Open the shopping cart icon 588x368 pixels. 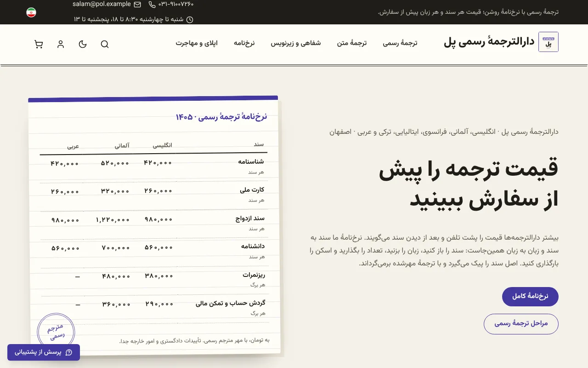tap(39, 44)
